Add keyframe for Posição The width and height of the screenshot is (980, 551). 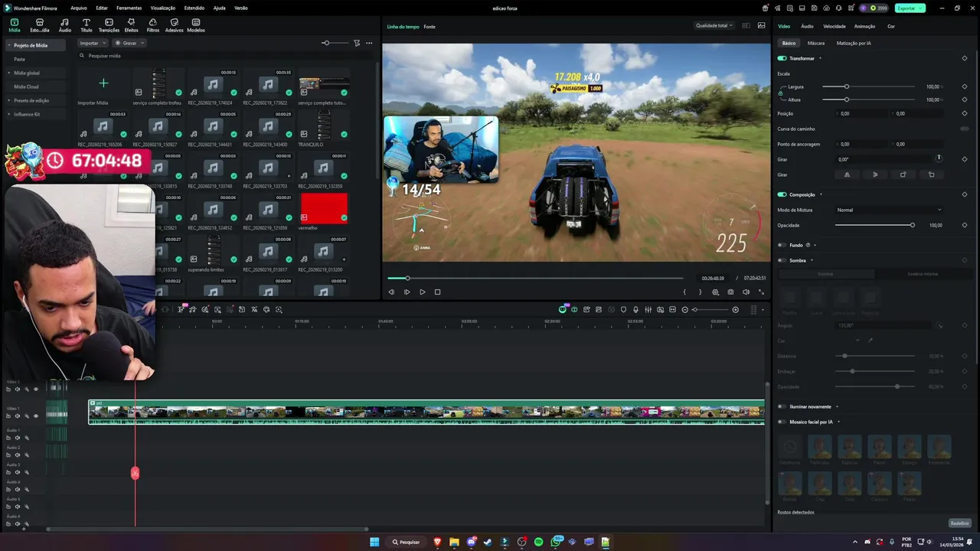click(964, 113)
